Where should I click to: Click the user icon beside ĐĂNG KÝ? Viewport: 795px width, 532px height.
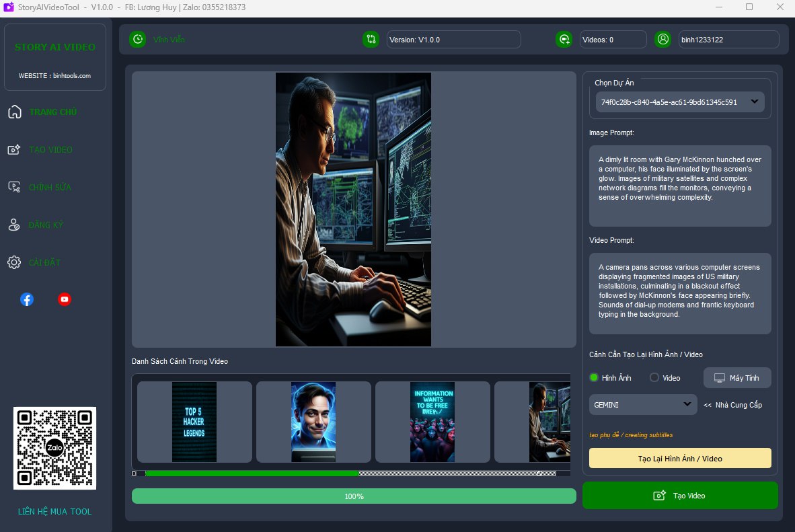click(x=14, y=225)
